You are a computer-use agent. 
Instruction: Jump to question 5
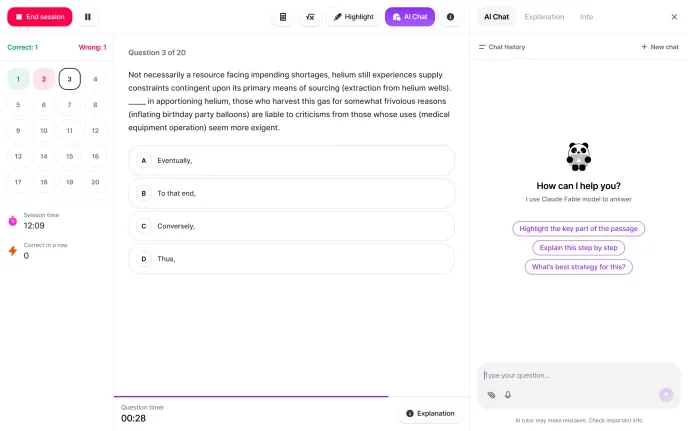click(18, 105)
